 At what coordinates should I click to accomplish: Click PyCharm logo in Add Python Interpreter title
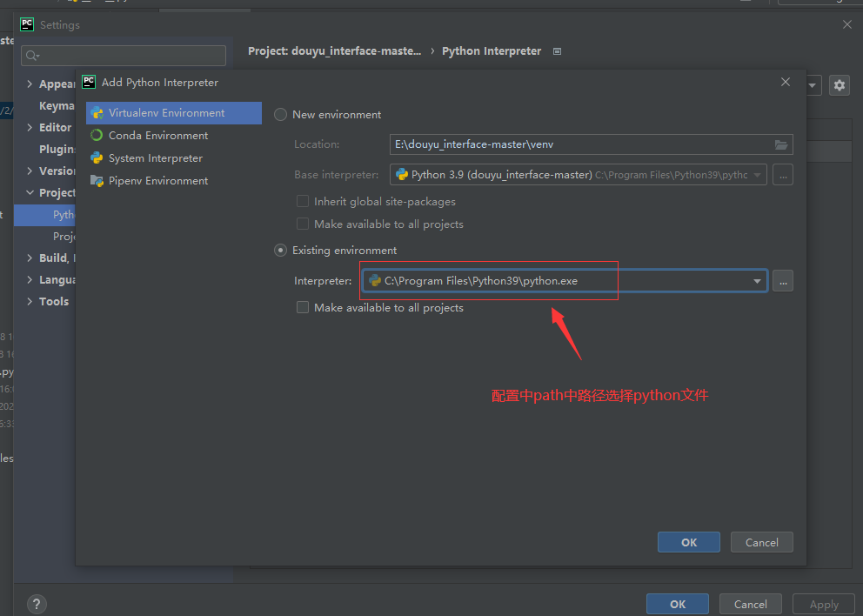(x=89, y=82)
